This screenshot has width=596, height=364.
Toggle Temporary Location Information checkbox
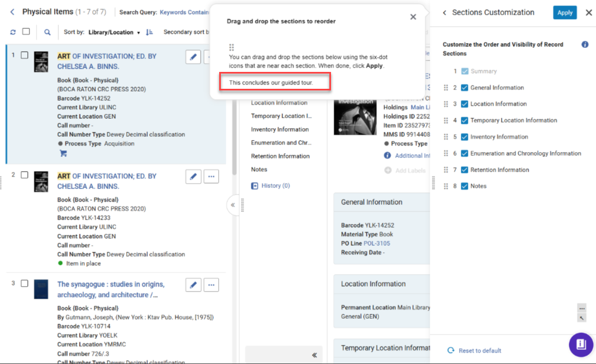[x=465, y=120]
